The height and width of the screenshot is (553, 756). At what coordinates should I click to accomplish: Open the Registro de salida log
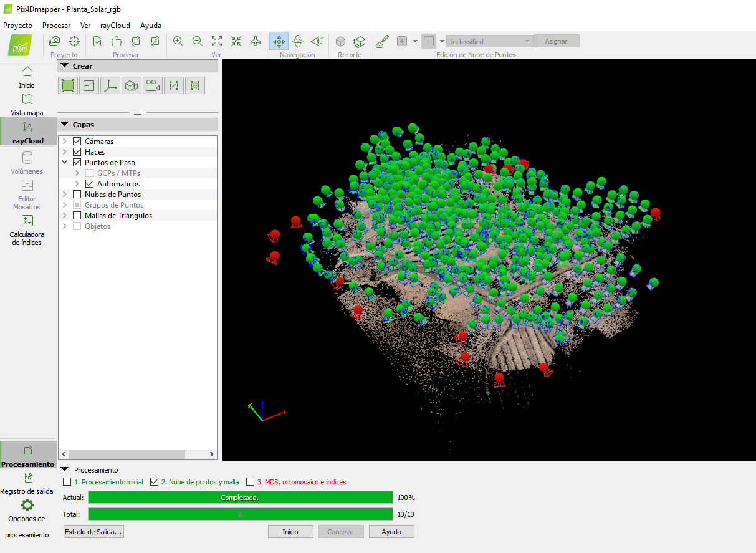pyautogui.click(x=27, y=484)
